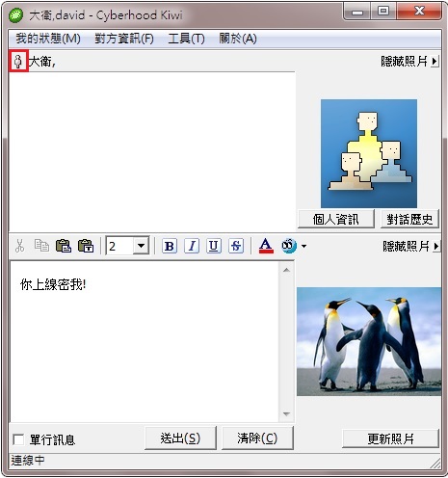448x478 pixels.
Task: Click the first Paste clipboard icon
Action: coord(64,246)
